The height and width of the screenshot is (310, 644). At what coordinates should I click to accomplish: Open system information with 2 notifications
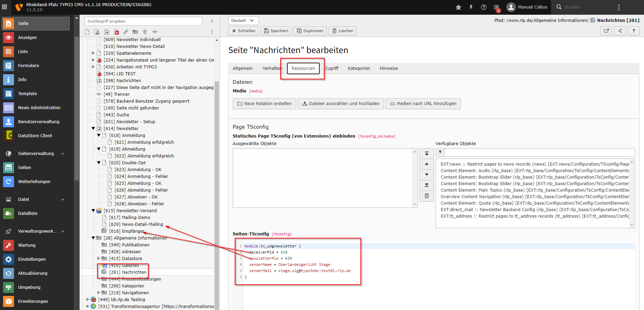(x=497, y=8)
